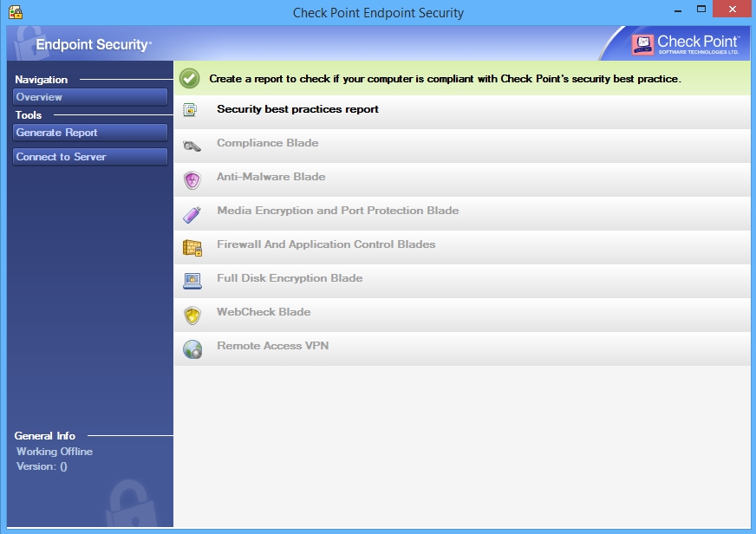Select Firewall And Application Control Blades text
This screenshot has width=756, height=534.
326,244
